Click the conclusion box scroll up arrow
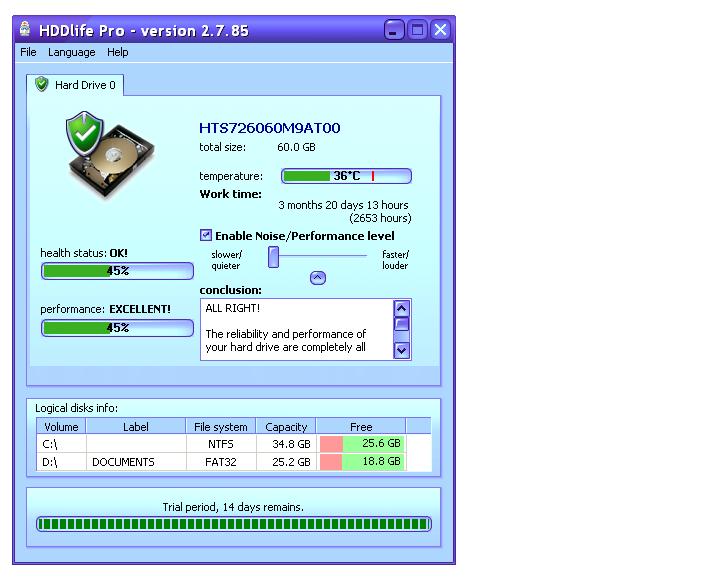This screenshot has height=583, width=720. (402, 308)
